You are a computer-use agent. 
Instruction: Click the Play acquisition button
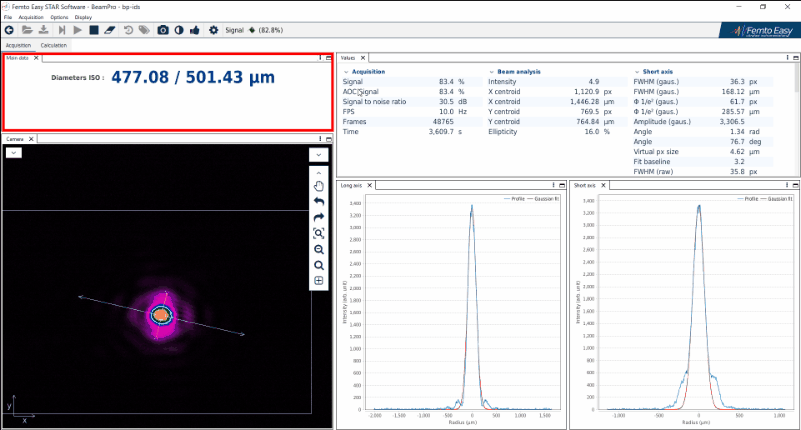point(77,30)
